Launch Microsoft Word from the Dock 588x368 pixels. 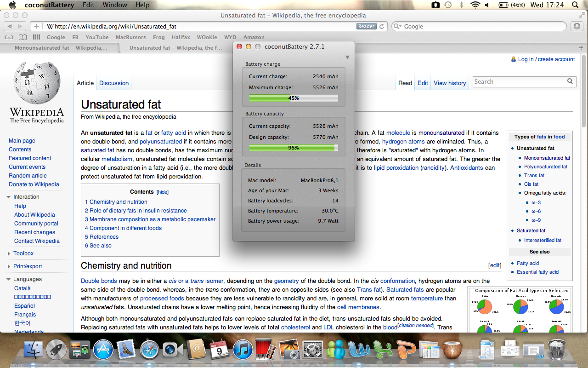coord(360,350)
